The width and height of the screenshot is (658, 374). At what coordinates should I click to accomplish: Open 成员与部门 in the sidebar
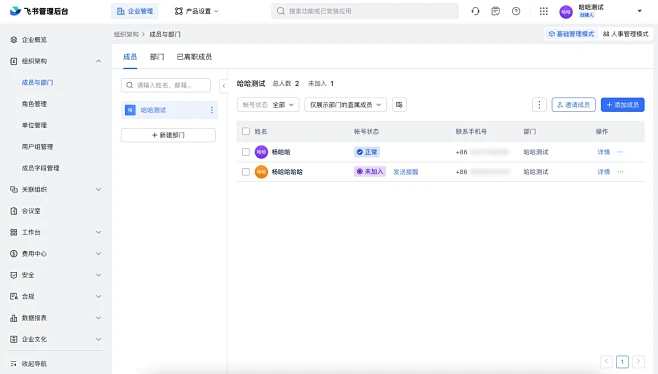(x=37, y=82)
